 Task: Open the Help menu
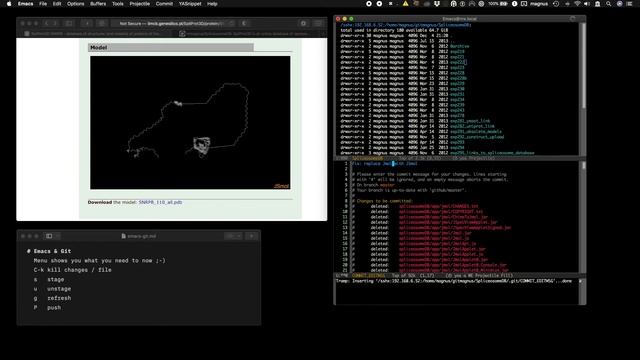point(212,4)
